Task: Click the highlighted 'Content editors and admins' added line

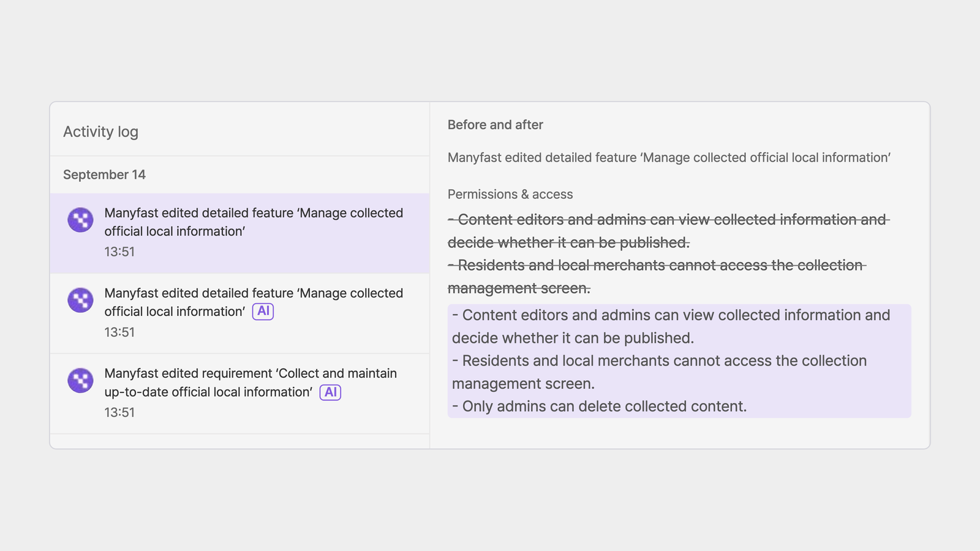Action: pos(671,326)
